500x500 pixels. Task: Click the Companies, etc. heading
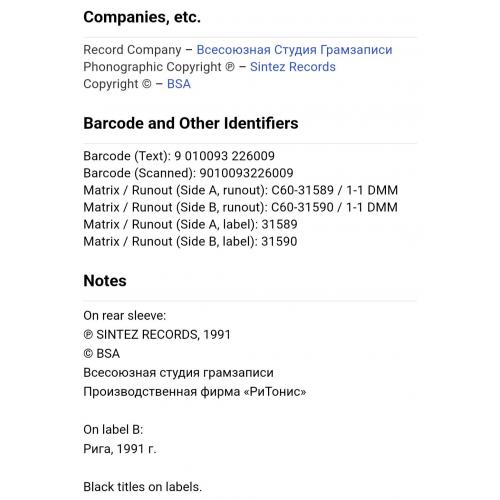tap(142, 17)
